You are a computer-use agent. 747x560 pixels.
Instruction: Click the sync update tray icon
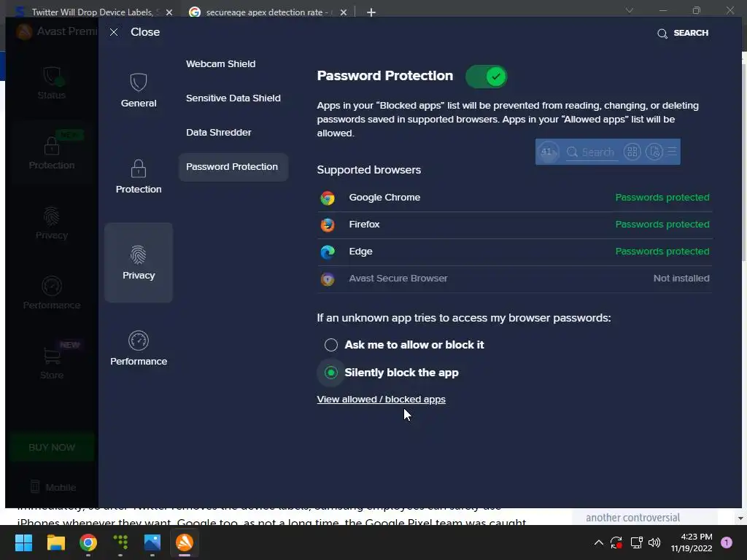click(x=616, y=542)
